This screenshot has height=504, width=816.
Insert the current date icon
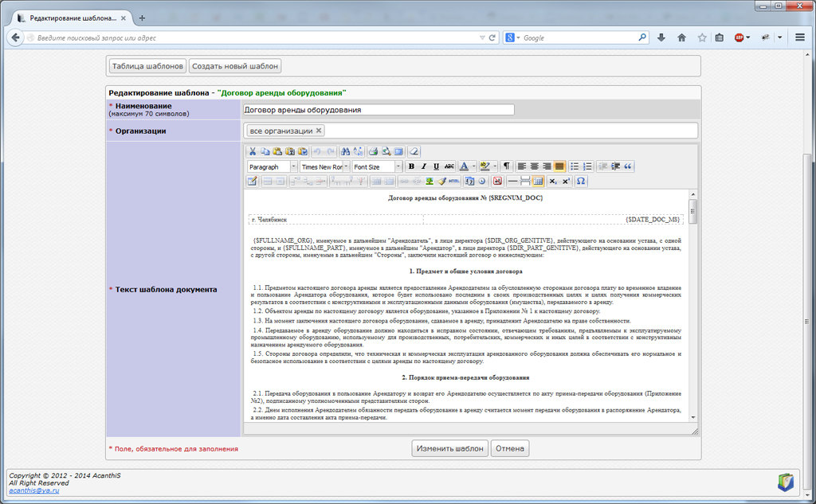pos(469,181)
